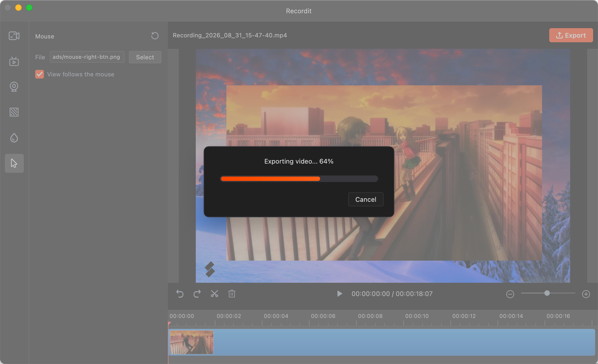The width and height of the screenshot is (598, 364).
Task: Cut the clip with the scissors icon
Action: (214, 294)
